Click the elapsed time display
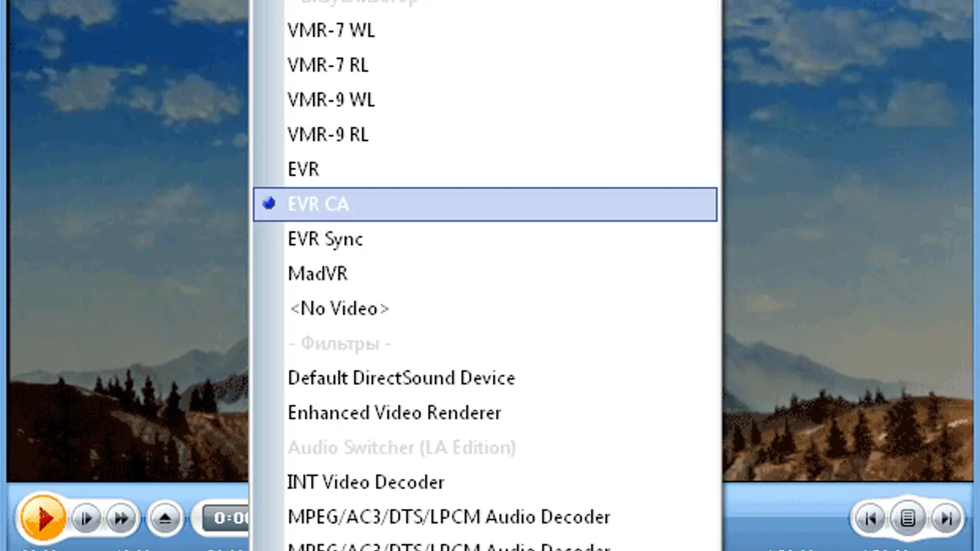This screenshot has width=980, height=551. point(226,518)
